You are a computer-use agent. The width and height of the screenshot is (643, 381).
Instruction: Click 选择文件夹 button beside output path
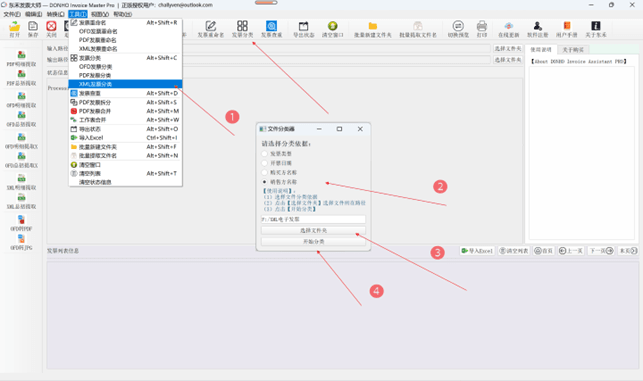[508, 60]
